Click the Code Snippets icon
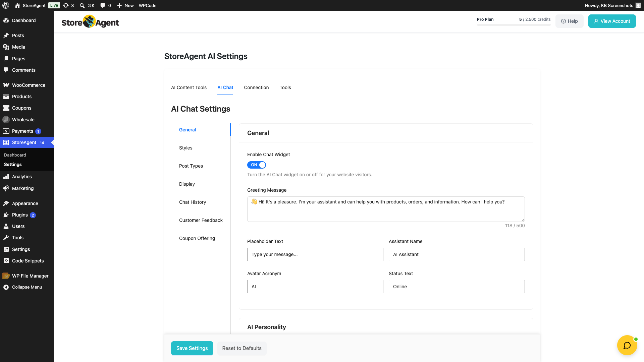This screenshot has width=644, height=362. click(6, 261)
